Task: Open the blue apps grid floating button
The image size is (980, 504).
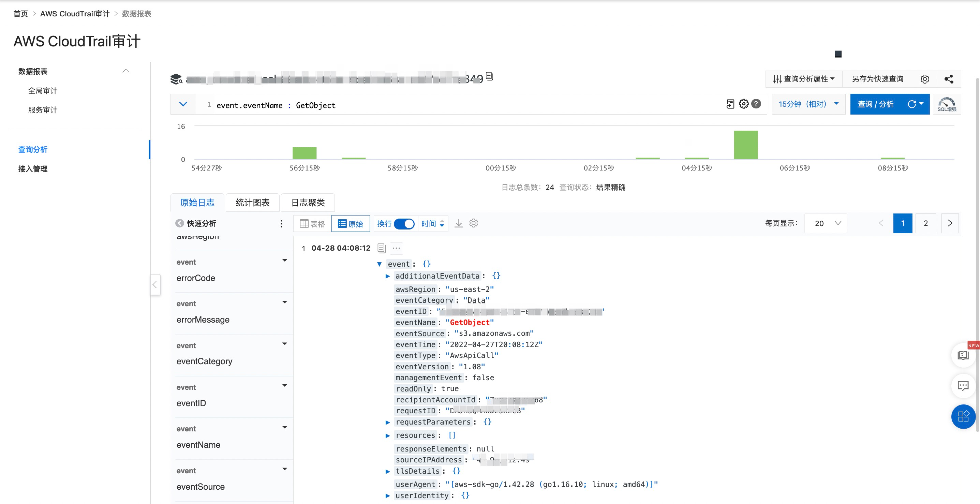Action: click(x=963, y=416)
